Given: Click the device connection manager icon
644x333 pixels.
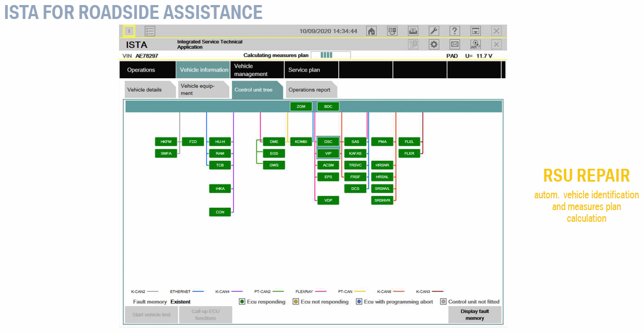Looking at the screenshot, I should 392,31.
